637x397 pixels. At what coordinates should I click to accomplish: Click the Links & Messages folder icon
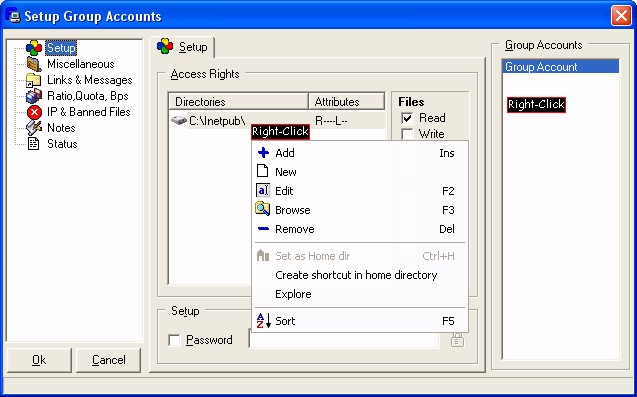[33, 80]
